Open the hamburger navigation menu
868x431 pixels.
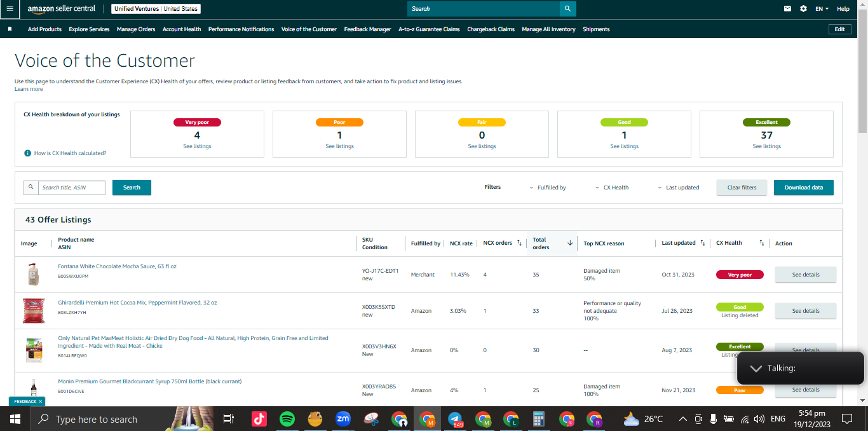point(10,9)
